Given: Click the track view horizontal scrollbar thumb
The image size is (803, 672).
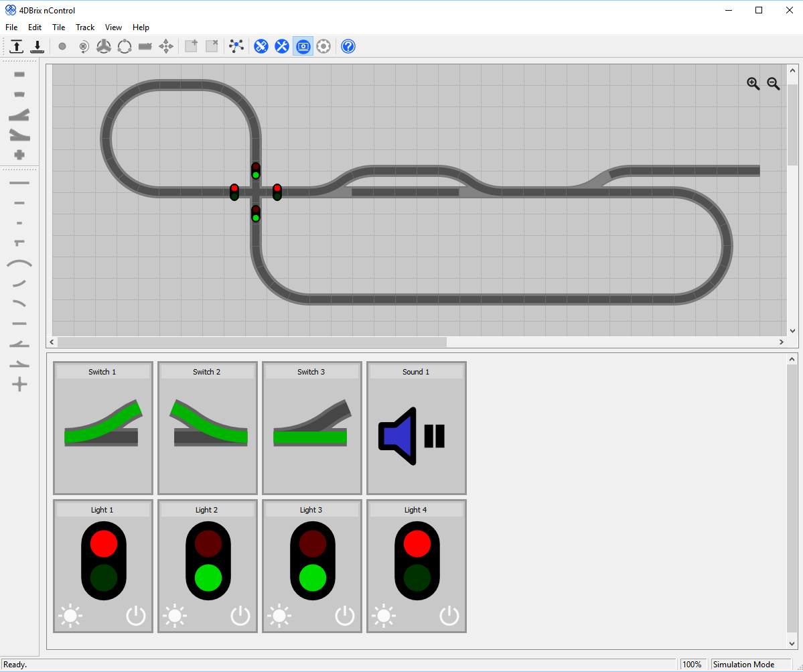Looking at the screenshot, I should (x=252, y=342).
